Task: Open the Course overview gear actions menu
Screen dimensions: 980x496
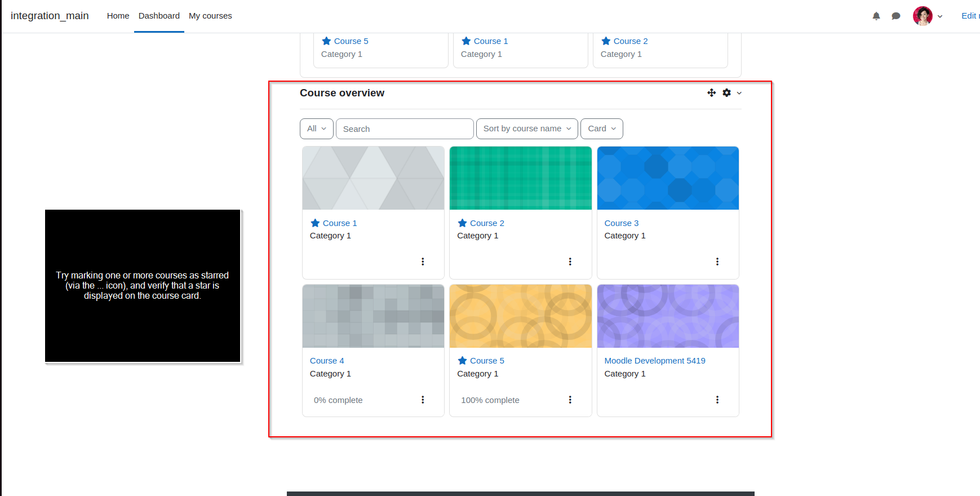Action: click(727, 92)
